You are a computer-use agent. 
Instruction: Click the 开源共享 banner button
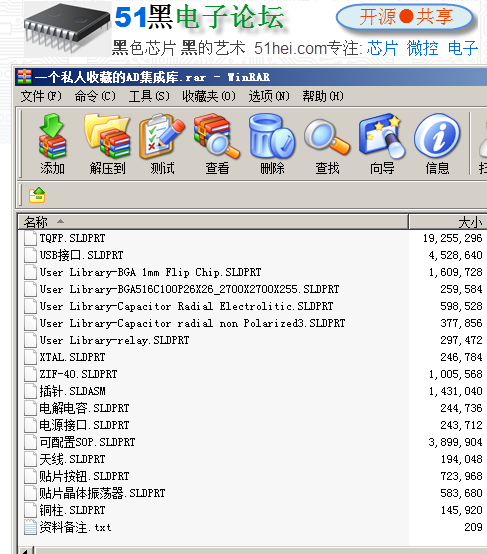(x=405, y=17)
